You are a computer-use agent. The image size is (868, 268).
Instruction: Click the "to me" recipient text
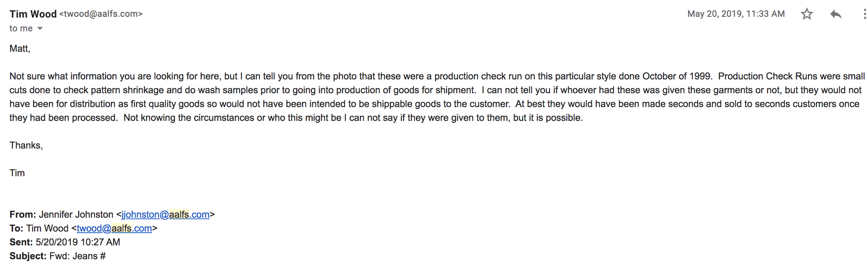(x=21, y=29)
